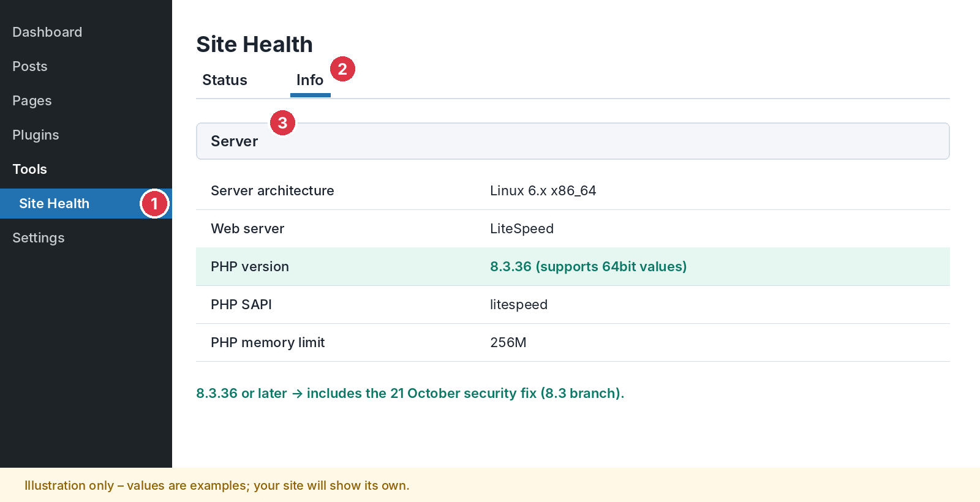Click the 8.3.36 or later security note
This screenshot has width=980, height=502.
pos(410,393)
